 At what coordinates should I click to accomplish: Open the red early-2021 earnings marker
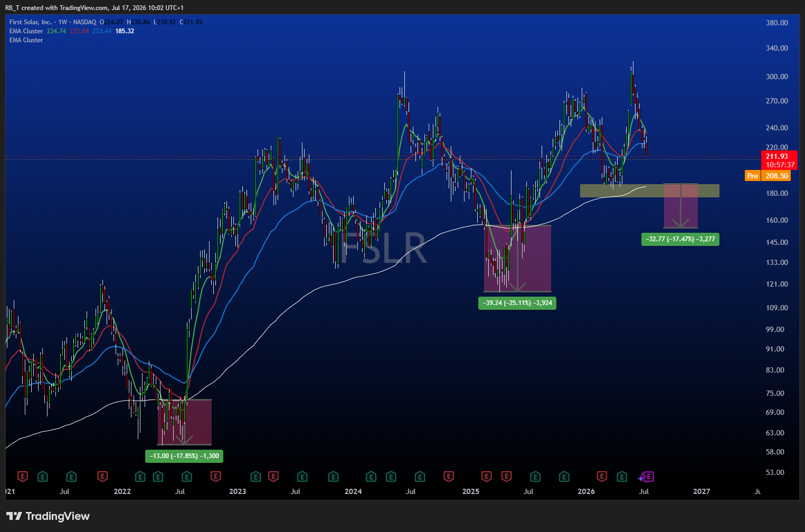[x=22, y=477]
